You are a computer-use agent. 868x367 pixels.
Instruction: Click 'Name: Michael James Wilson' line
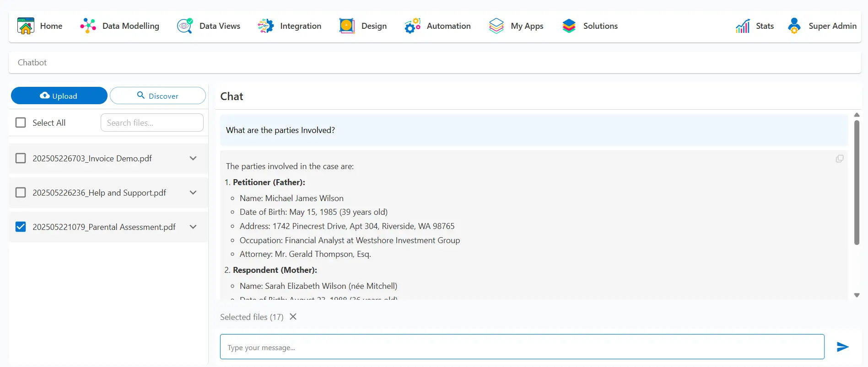[291, 198]
